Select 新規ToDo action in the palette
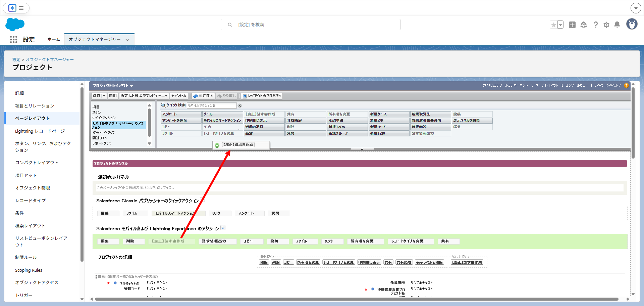This screenshot has height=306, width=644. click(347, 127)
